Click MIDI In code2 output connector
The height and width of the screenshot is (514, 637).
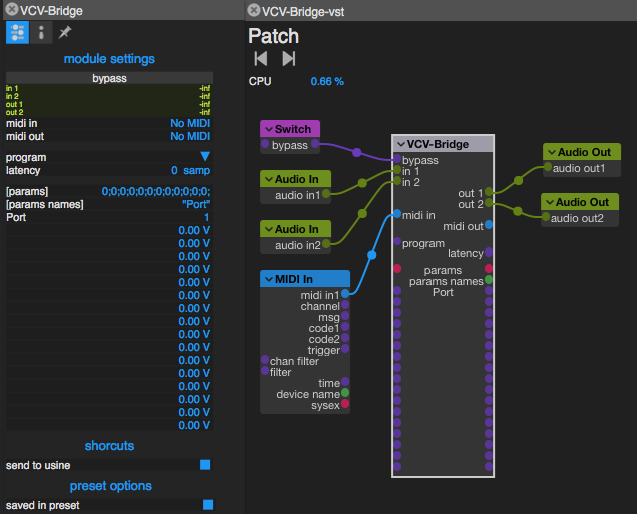click(345, 337)
